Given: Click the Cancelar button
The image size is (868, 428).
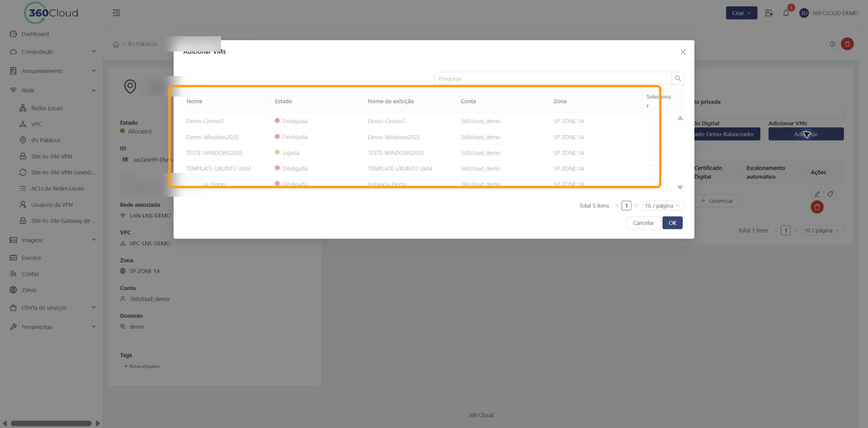Looking at the screenshot, I should (x=643, y=223).
